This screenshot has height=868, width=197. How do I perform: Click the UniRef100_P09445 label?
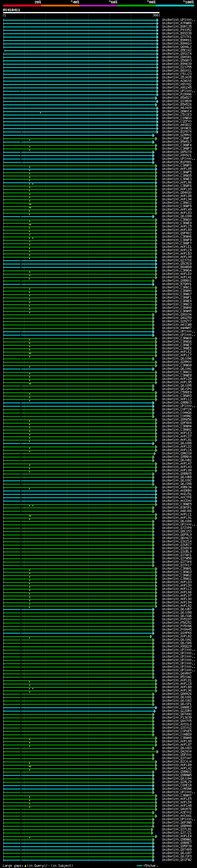coord(177,629)
